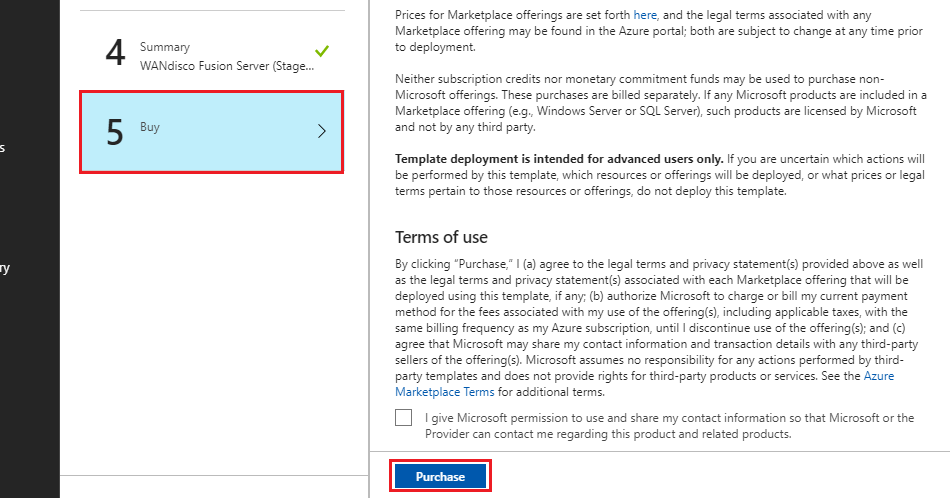Click the blue Purchase button

click(440, 477)
